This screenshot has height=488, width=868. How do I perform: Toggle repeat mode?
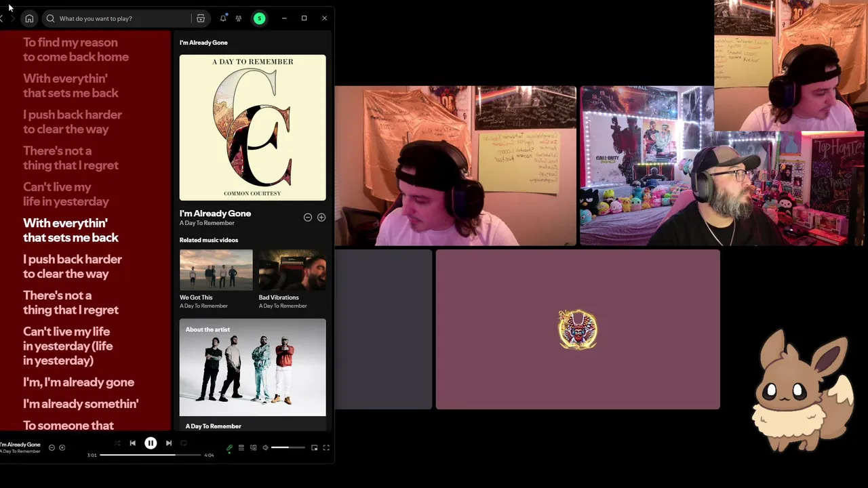184,443
